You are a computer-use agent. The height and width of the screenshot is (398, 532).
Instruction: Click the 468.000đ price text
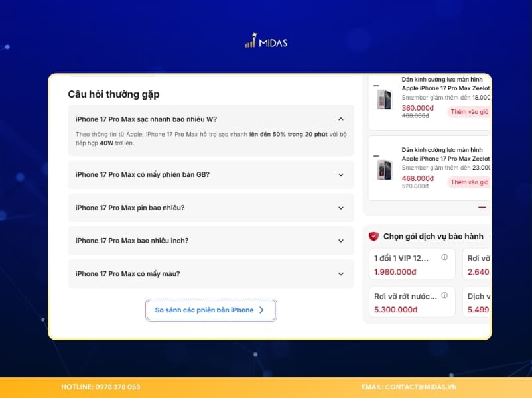click(418, 178)
